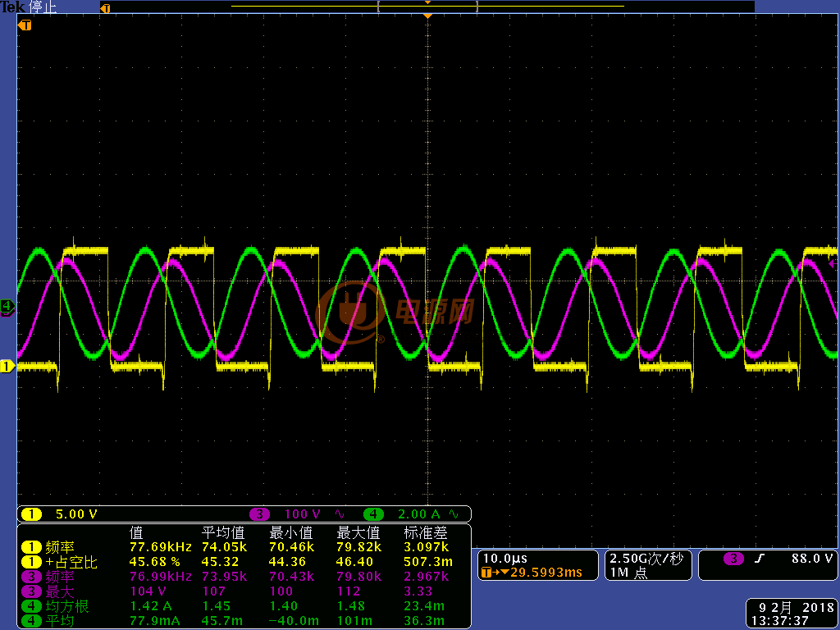Select the orange trigger position marker at top center
This screenshot has width=840, height=630.
point(427,16)
